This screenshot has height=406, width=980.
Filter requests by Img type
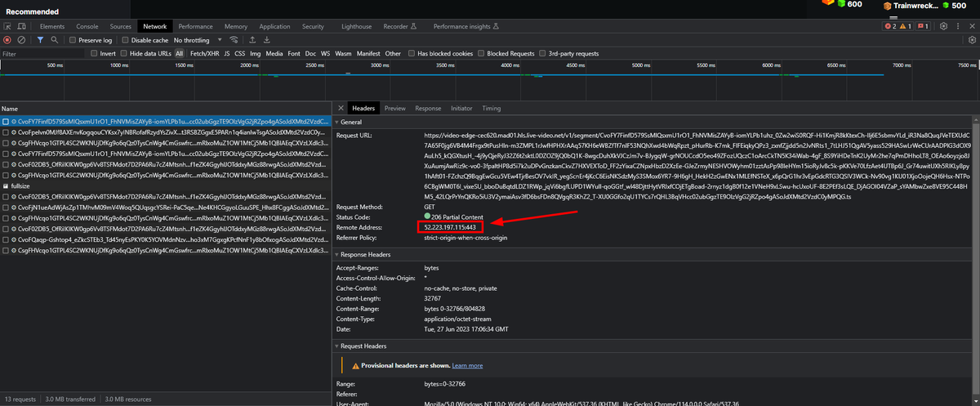(x=256, y=53)
